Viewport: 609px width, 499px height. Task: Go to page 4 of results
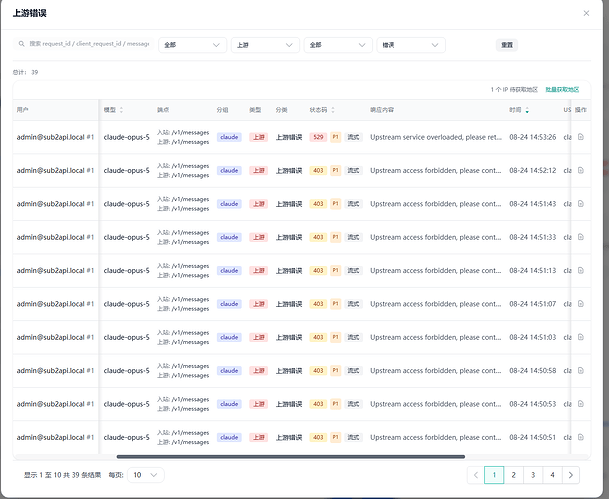(x=552, y=475)
